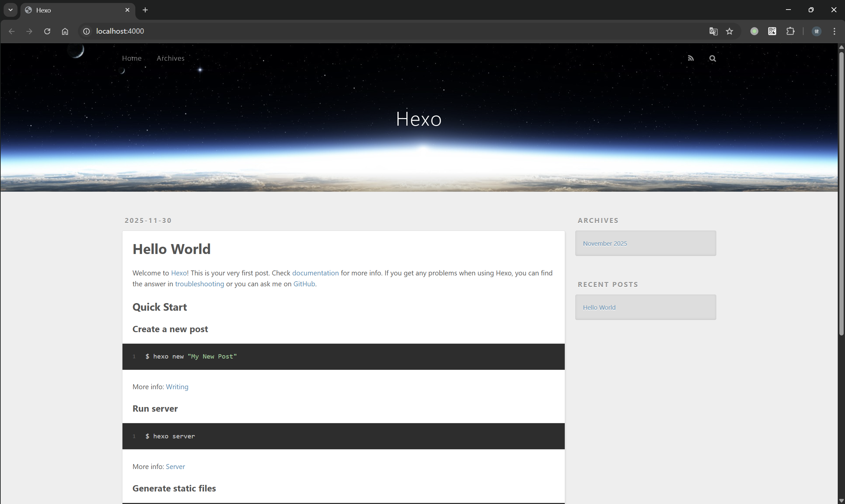
Task: Reload the page
Action: pos(47,31)
